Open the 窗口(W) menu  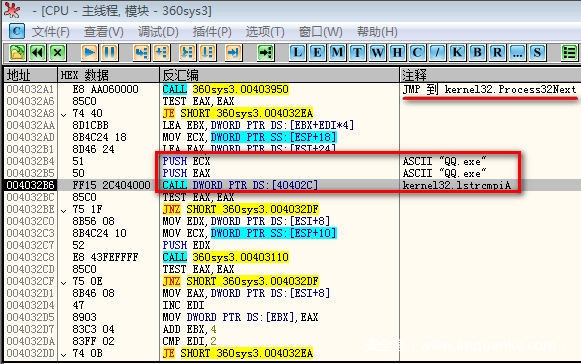pyautogui.click(x=321, y=32)
